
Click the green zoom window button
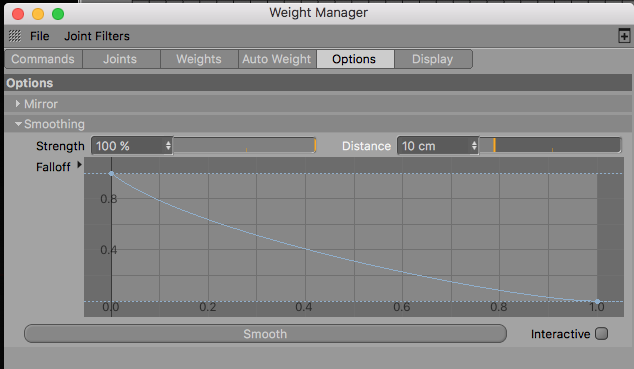58,14
